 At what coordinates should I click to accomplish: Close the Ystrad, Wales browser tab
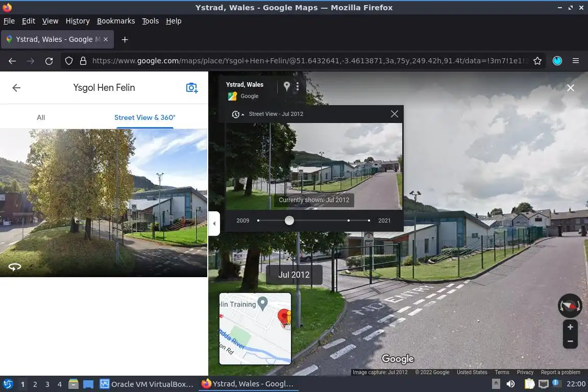106,39
